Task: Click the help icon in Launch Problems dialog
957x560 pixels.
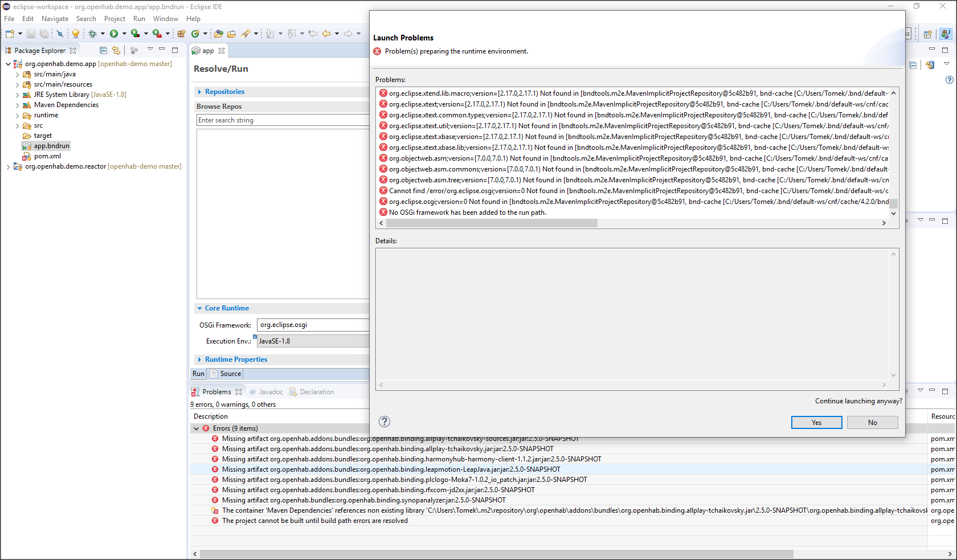Action: (385, 422)
